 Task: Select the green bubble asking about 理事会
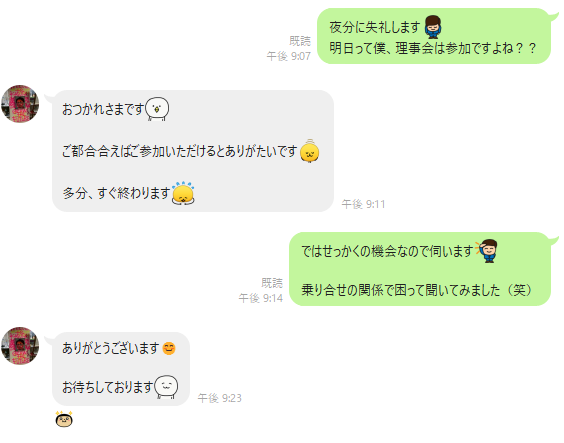[434, 36]
